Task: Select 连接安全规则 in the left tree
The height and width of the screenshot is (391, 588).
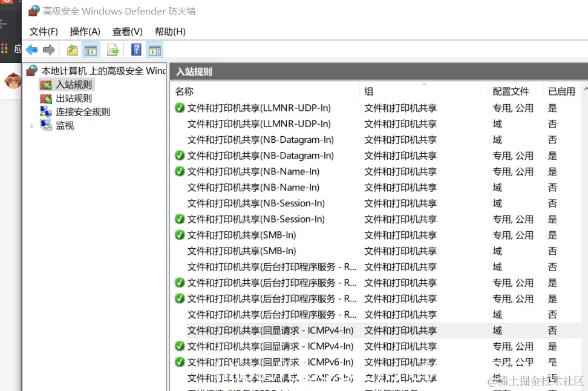Action: pyautogui.click(x=83, y=112)
